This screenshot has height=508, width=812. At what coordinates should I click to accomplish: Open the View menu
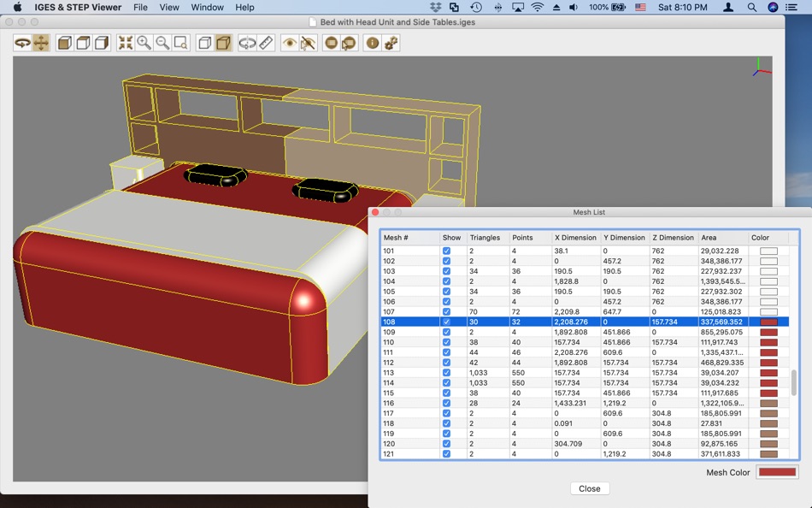click(x=169, y=7)
